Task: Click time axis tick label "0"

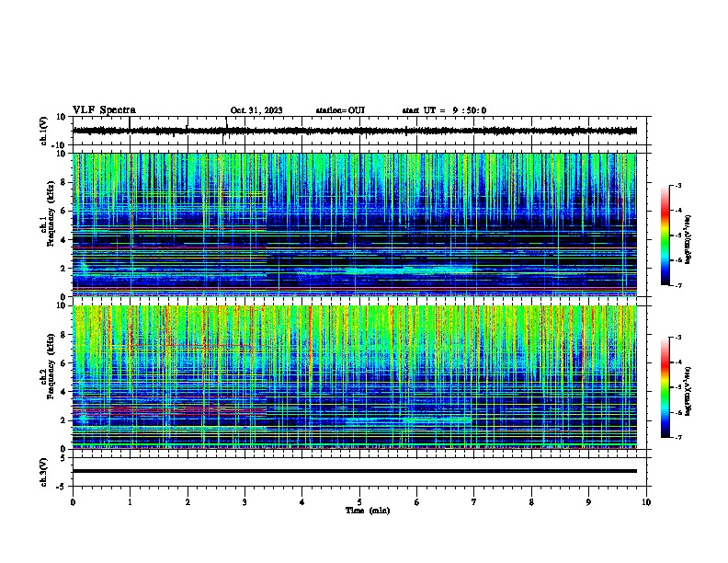Action: coord(73,502)
